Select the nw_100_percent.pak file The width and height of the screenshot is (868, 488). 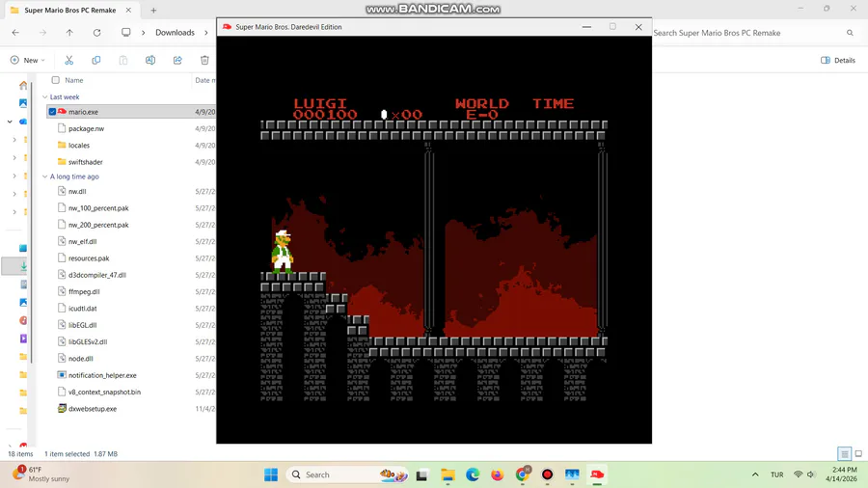[x=98, y=208]
